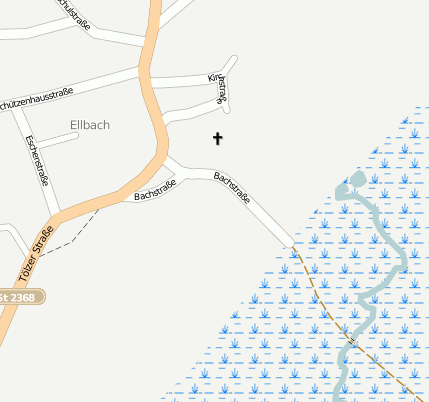This screenshot has width=429, height=402.
Task: Click the lower Bachstraße label near main road
Action: (x=155, y=190)
